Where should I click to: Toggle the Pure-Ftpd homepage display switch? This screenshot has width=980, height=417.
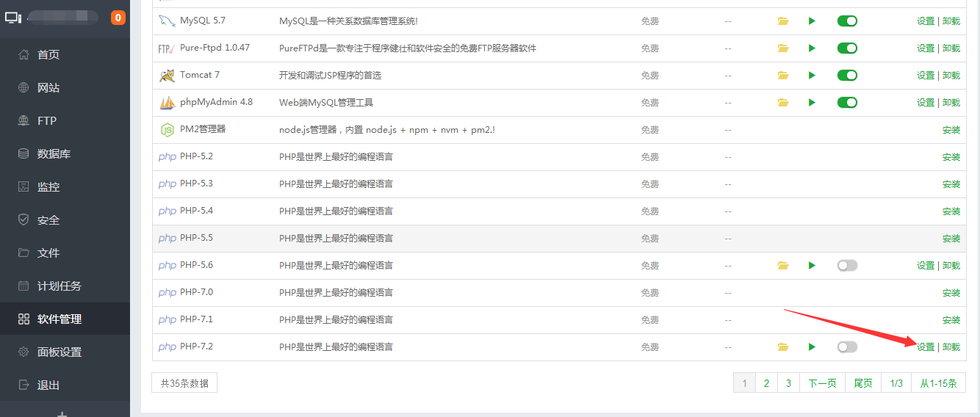click(x=847, y=48)
